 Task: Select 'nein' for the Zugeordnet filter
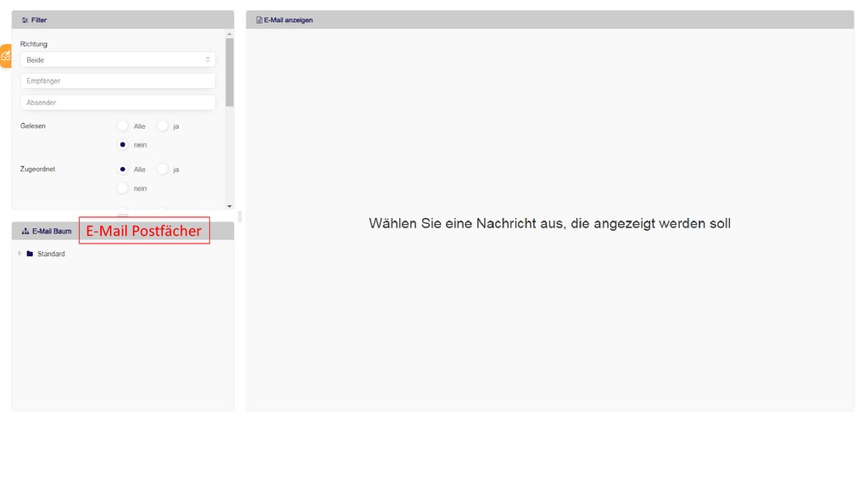pos(123,188)
